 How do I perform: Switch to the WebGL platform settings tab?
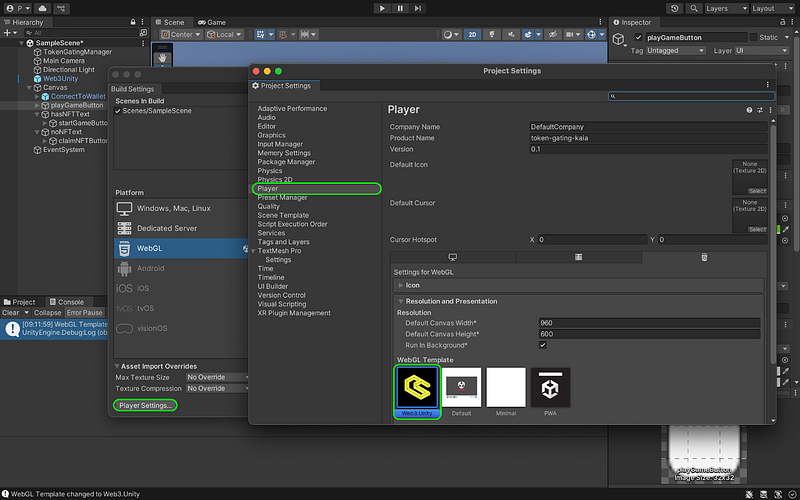point(704,257)
